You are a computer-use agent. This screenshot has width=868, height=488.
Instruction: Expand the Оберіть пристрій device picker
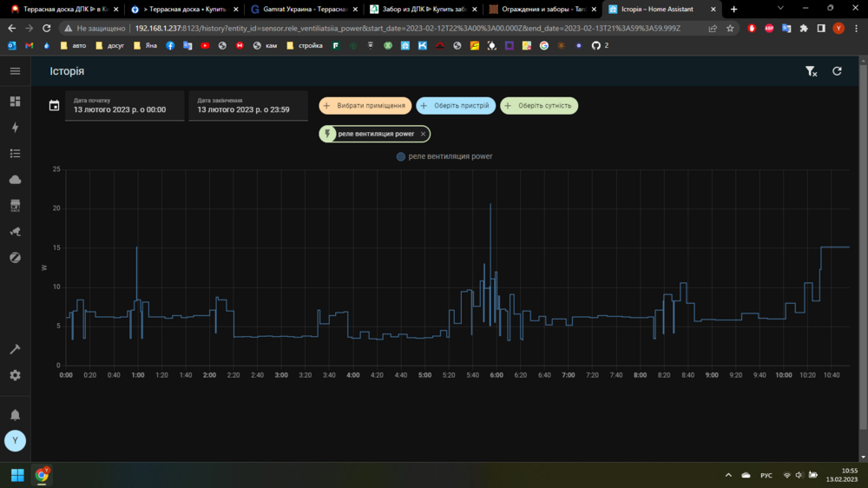[x=456, y=106]
